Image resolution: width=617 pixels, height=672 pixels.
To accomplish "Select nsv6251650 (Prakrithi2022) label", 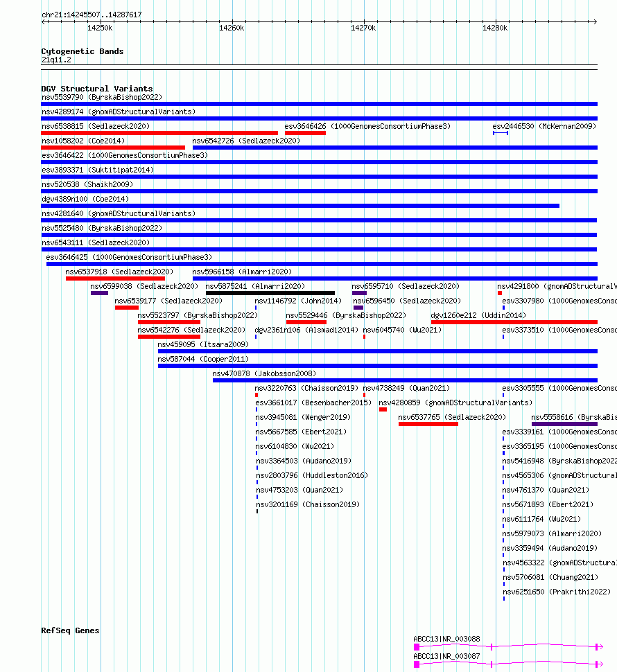I will tap(557, 593).
